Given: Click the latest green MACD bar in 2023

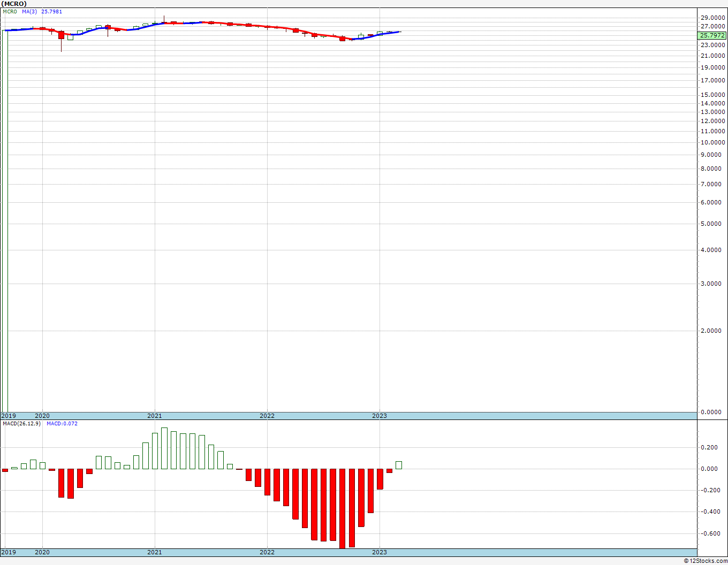Looking at the screenshot, I should coord(399,465).
